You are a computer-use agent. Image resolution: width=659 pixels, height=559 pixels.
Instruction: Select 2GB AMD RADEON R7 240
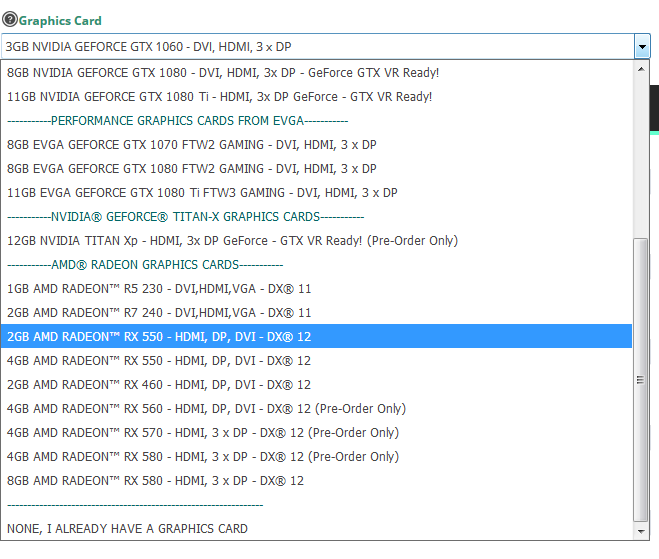pos(316,313)
